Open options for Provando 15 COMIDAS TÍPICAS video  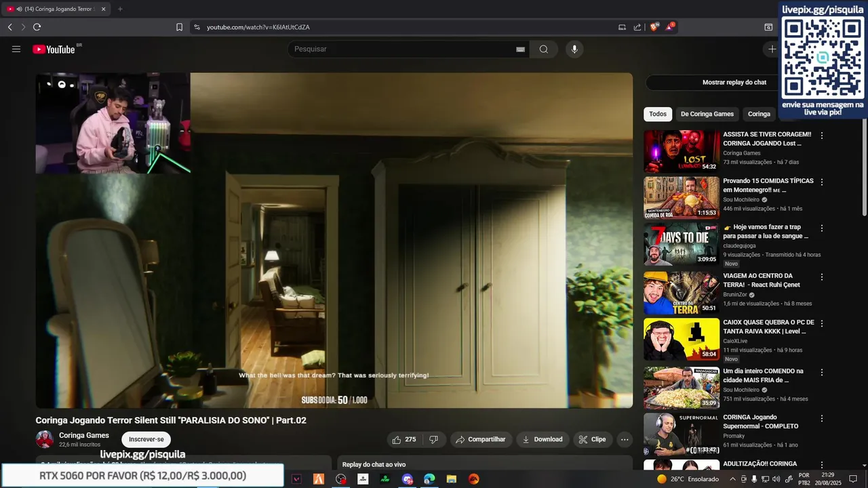coord(822,182)
